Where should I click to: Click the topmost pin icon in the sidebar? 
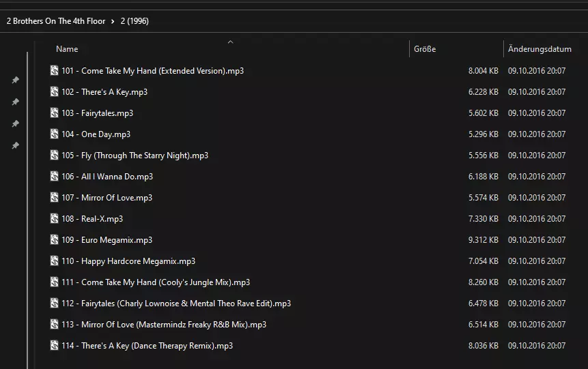(x=16, y=80)
